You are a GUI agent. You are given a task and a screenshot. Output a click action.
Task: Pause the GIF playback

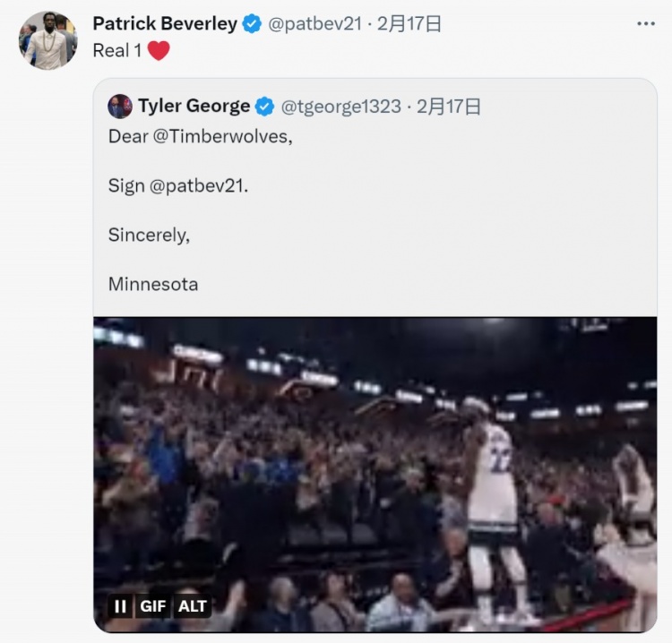(120, 606)
